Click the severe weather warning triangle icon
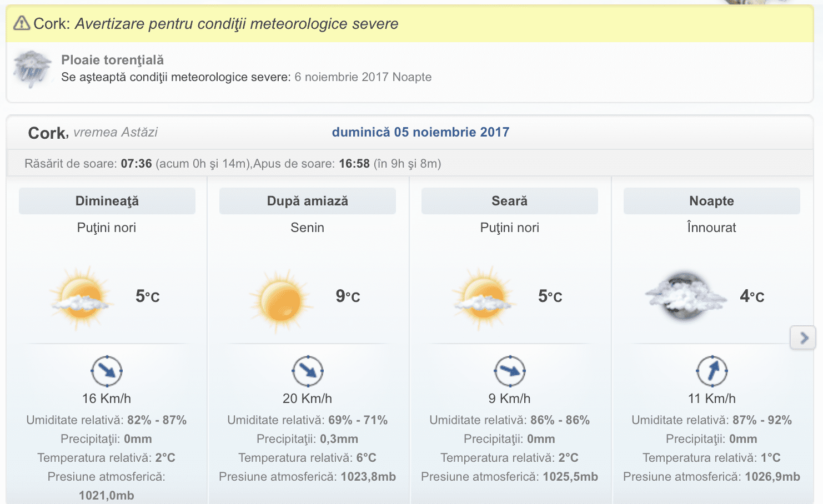The width and height of the screenshot is (823, 504). [22, 23]
